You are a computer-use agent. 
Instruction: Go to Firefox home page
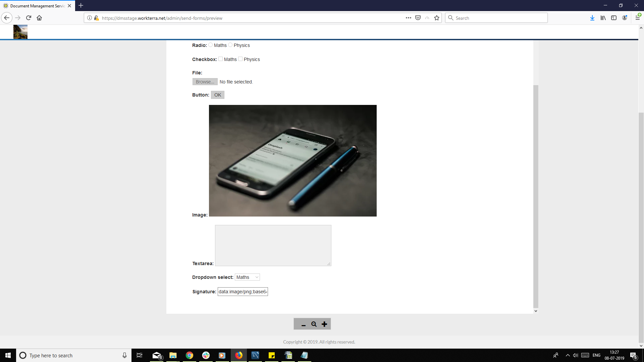click(x=39, y=18)
